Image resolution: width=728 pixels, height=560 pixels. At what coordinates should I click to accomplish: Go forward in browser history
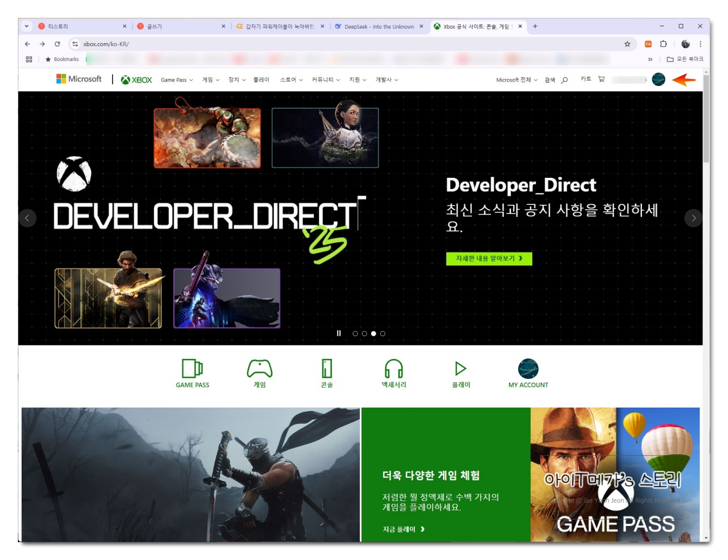(x=42, y=44)
